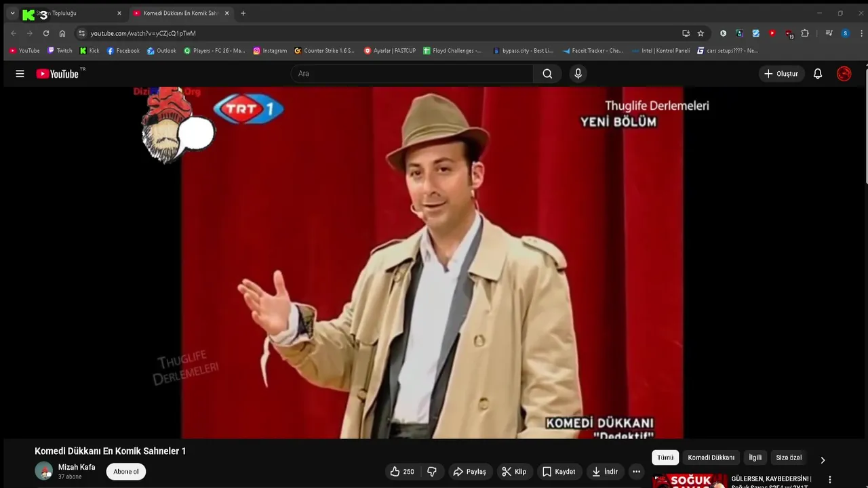Select the Size özel filter chip

(x=789, y=457)
